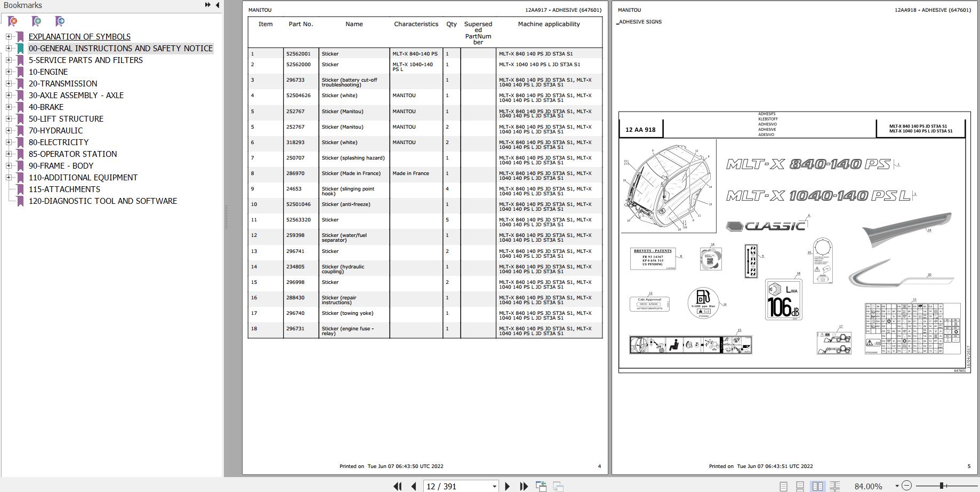Expand the 80-ELECTRICITY bookmark node
Viewport: 980px width, 492px height.
tap(9, 142)
